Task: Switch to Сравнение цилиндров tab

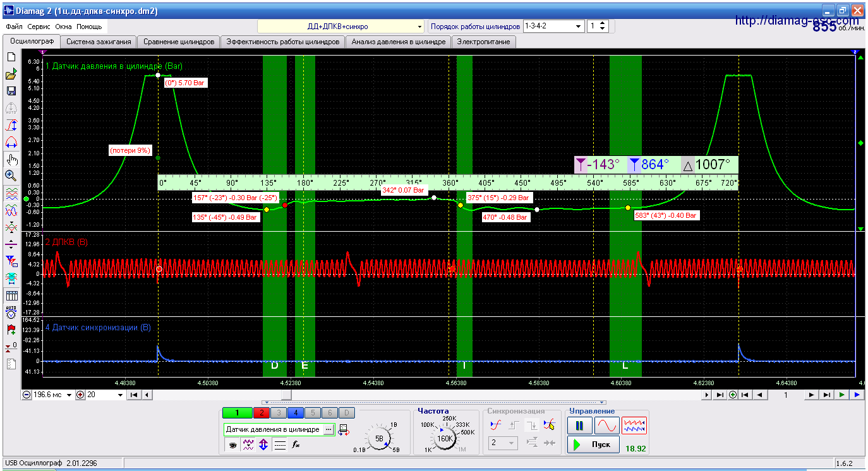Action: pyautogui.click(x=178, y=42)
